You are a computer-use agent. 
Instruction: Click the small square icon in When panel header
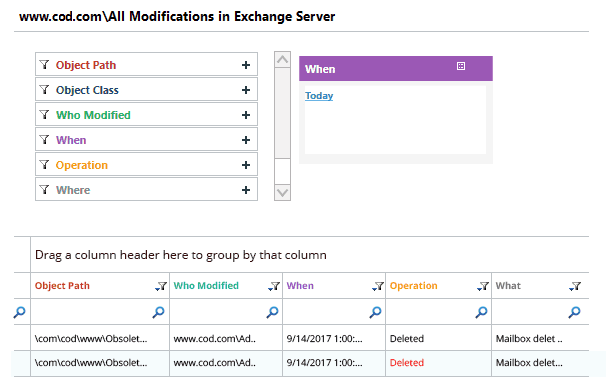(461, 66)
